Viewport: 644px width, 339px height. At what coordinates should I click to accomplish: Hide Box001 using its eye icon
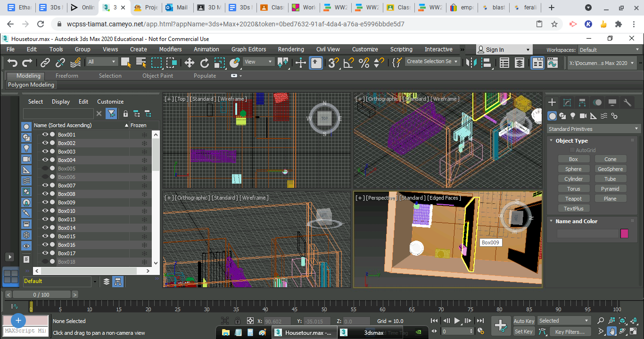click(x=45, y=135)
